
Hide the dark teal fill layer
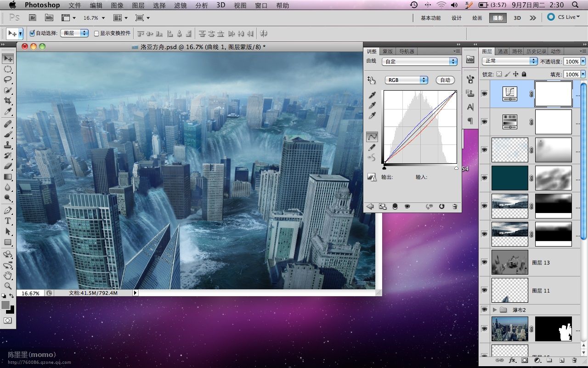click(x=484, y=178)
